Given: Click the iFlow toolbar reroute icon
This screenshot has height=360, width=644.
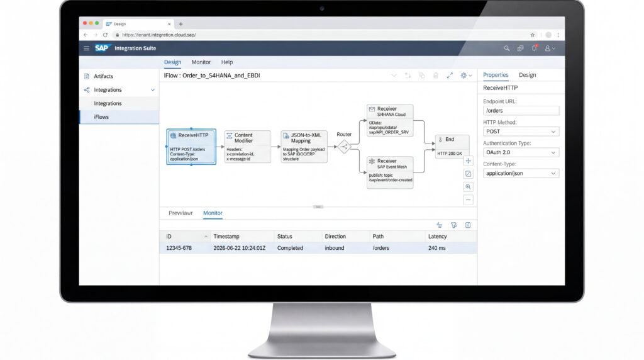Looking at the screenshot, I should [x=408, y=76].
